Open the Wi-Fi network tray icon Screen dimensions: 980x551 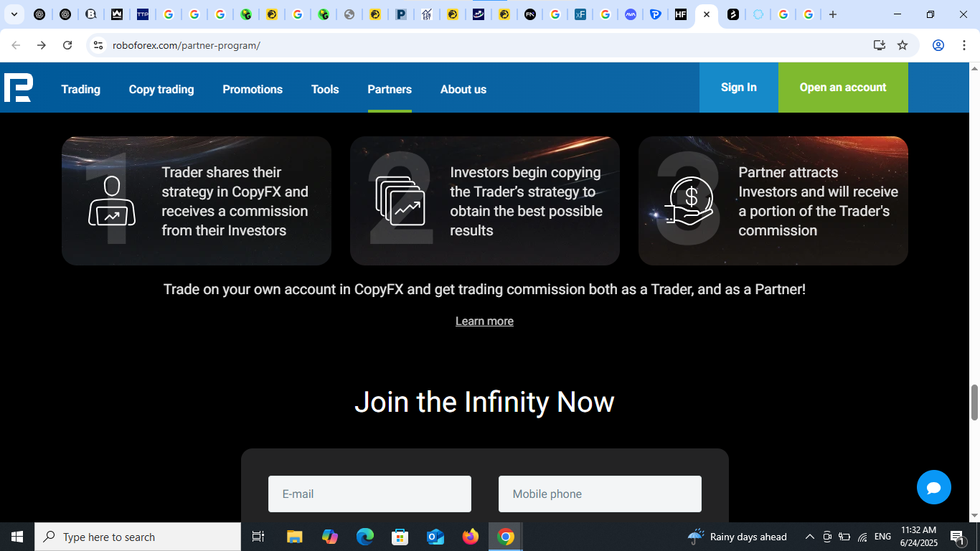pyautogui.click(x=862, y=537)
